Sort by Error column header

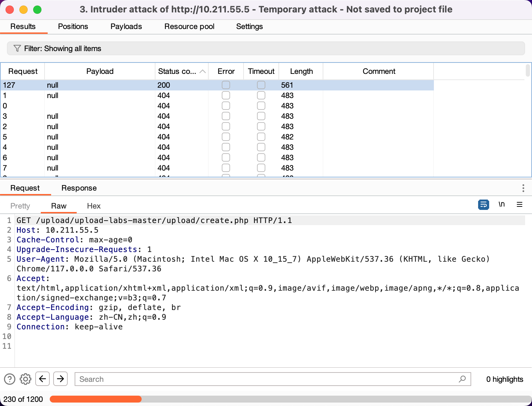click(226, 71)
